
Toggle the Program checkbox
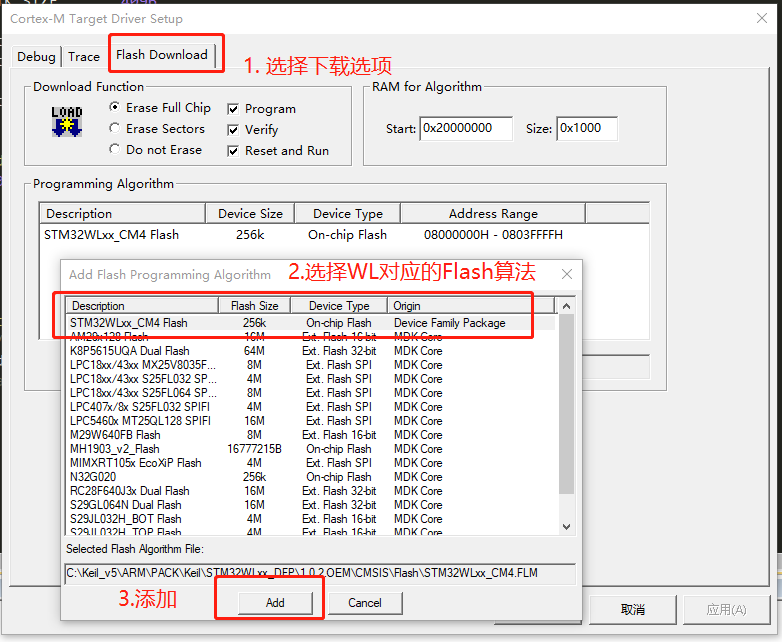[233, 109]
